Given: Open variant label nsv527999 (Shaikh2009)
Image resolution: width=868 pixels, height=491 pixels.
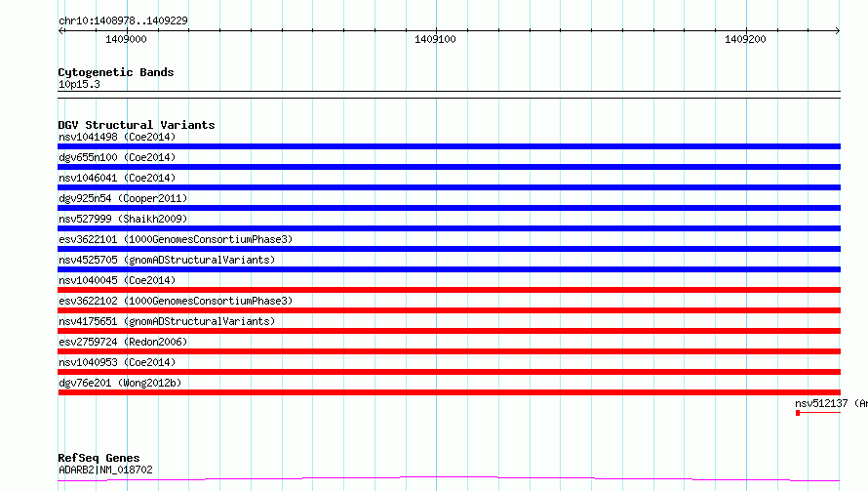Looking at the screenshot, I should (x=123, y=219).
